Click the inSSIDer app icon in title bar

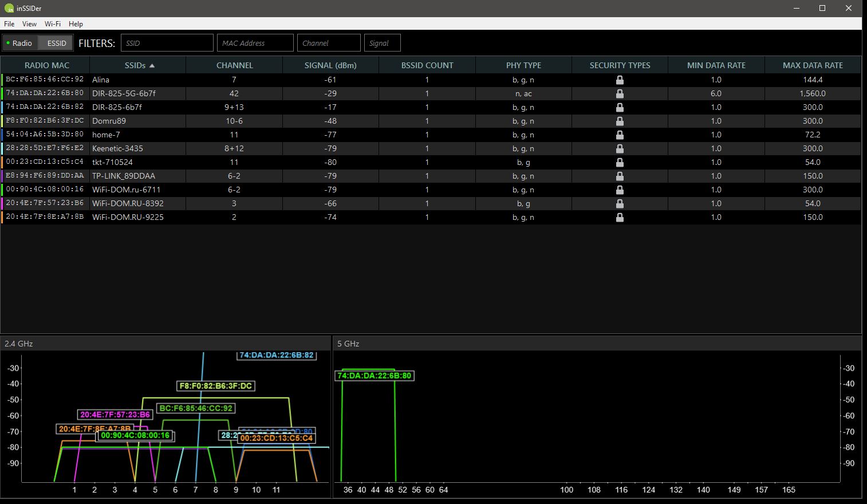pyautogui.click(x=9, y=8)
